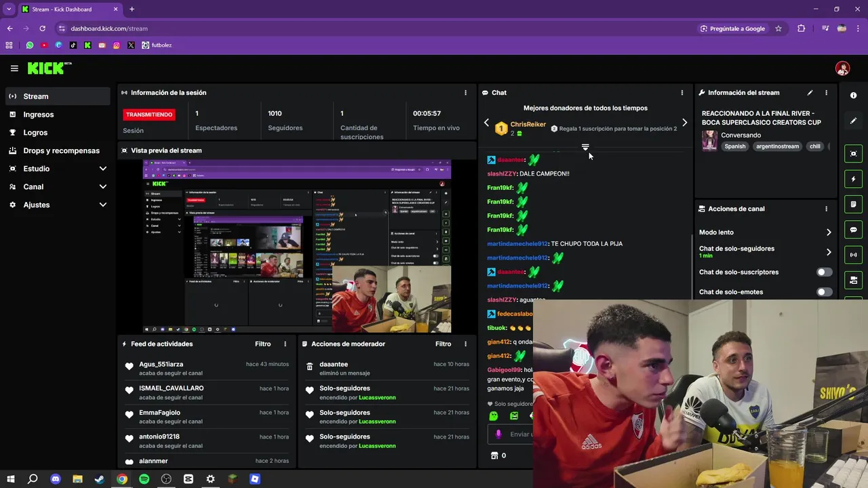Viewport: 868px width, 488px height.
Task: Open Spotify from the taskbar
Action: [x=144, y=479]
